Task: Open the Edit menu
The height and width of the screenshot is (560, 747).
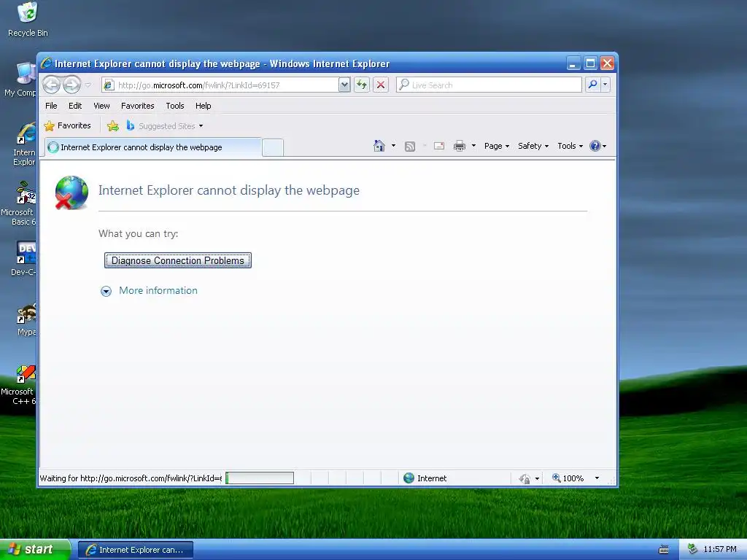Action: click(75, 106)
